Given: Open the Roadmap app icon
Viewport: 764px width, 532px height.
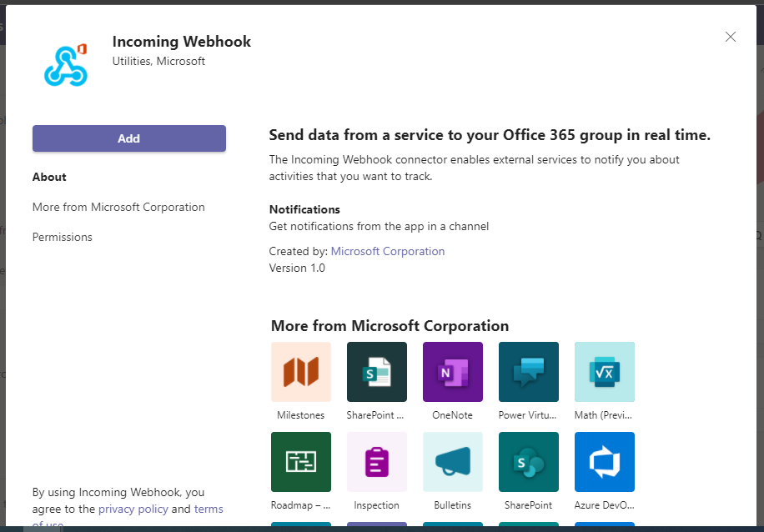Looking at the screenshot, I should click(300, 462).
